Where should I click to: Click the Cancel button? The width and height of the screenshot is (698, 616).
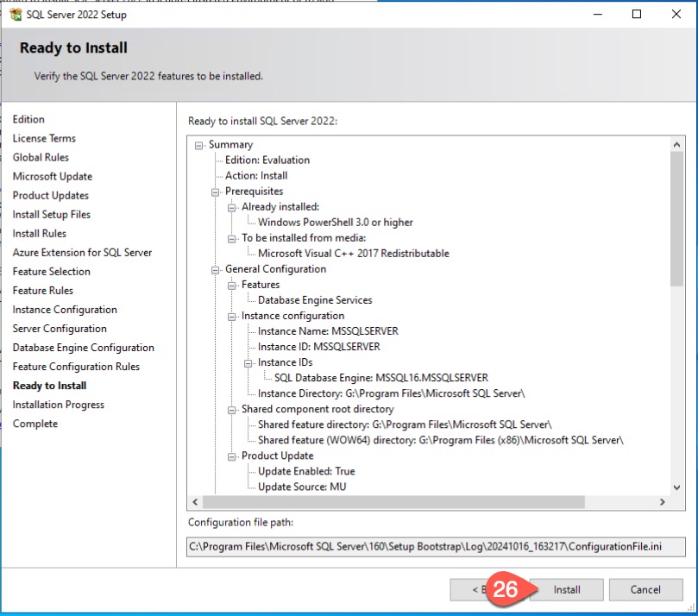[645, 590]
